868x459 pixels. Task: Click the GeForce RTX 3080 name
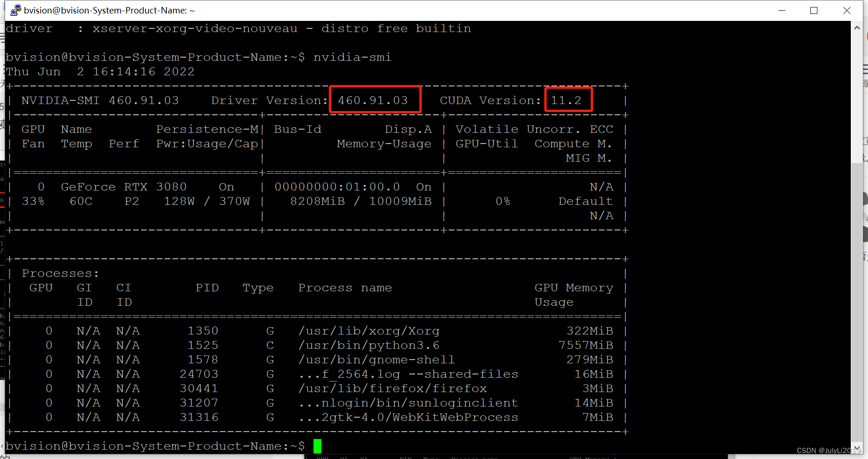pos(124,187)
